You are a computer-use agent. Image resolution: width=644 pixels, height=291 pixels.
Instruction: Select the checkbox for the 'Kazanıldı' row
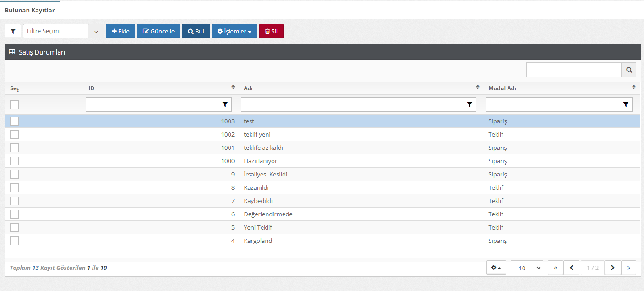click(x=15, y=187)
